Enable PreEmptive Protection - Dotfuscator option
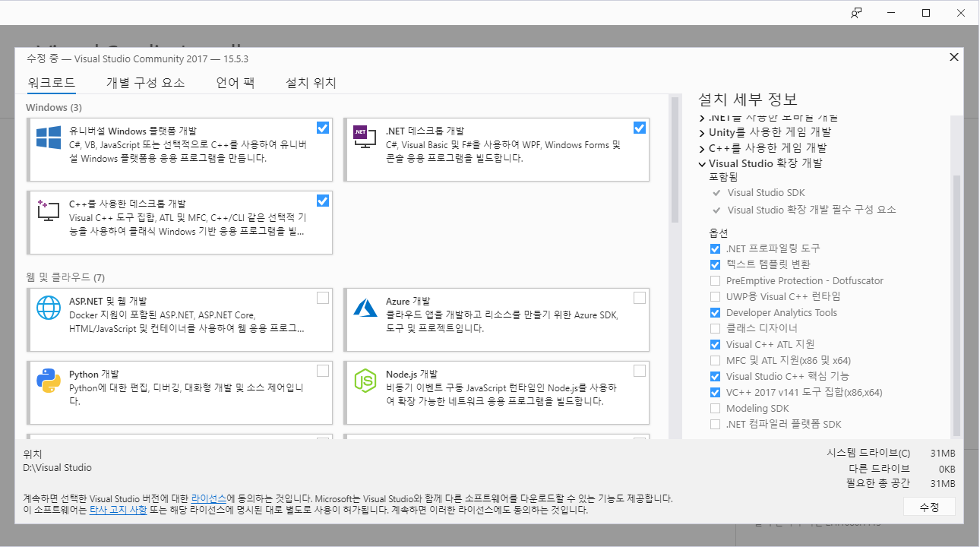The height and width of the screenshot is (547, 980). [715, 280]
